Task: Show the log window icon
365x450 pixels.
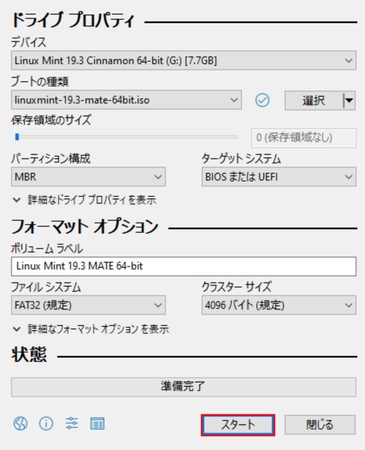Action: [97, 424]
